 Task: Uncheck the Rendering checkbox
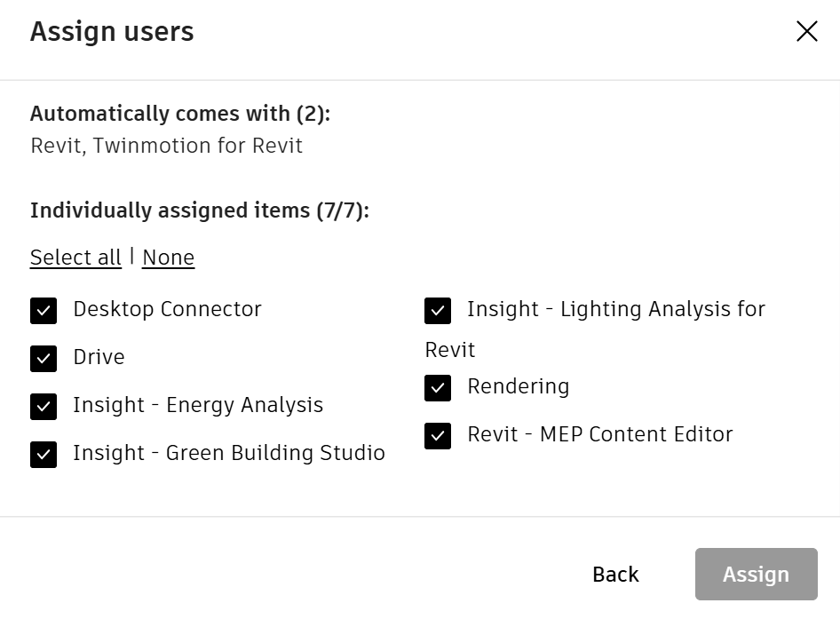point(438,388)
